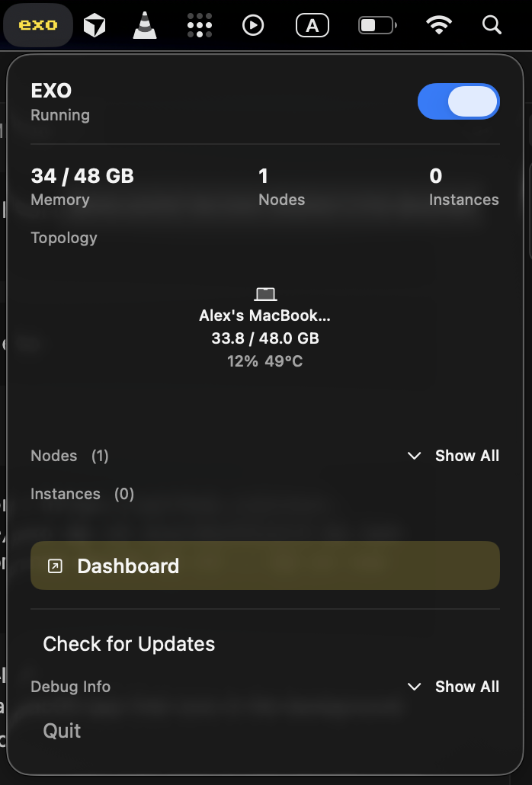Click Show All next to Nodes
Screen dimensions: 532x785
point(467,456)
